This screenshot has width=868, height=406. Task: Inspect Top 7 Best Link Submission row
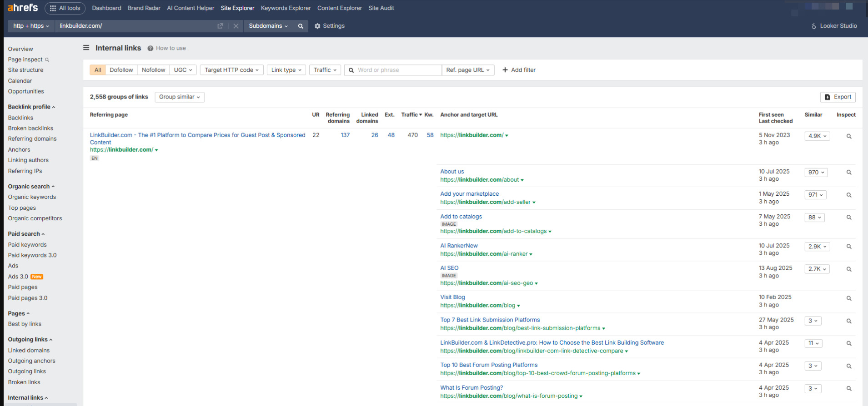(849, 321)
